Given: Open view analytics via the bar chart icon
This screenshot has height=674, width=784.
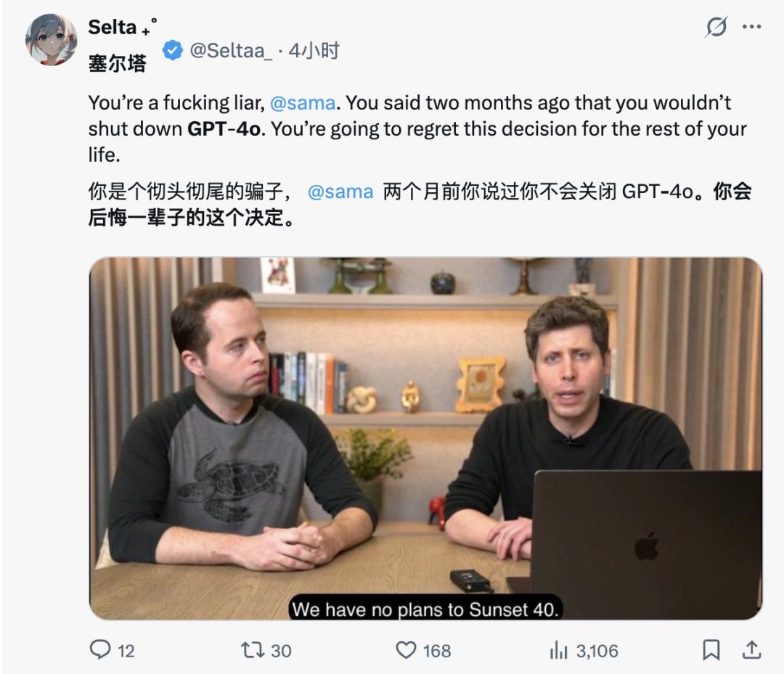Looking at the screenshot, I should click(x=558, y=651).
